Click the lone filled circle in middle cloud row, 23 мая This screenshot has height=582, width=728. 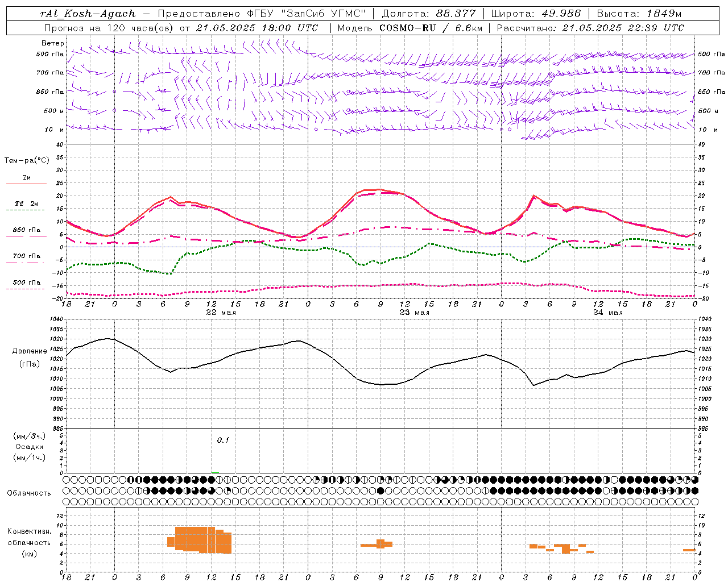point(380,490)
